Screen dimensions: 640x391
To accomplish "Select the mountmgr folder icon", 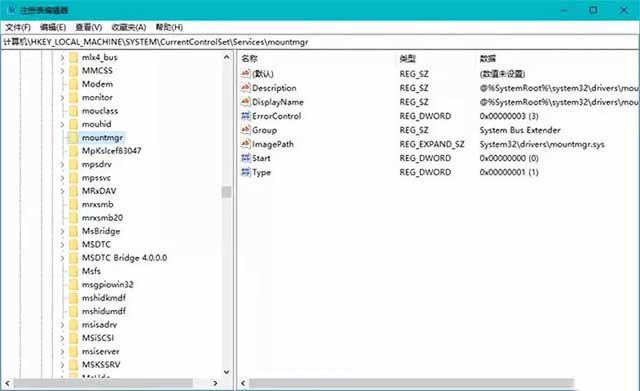I will point(73,138).
